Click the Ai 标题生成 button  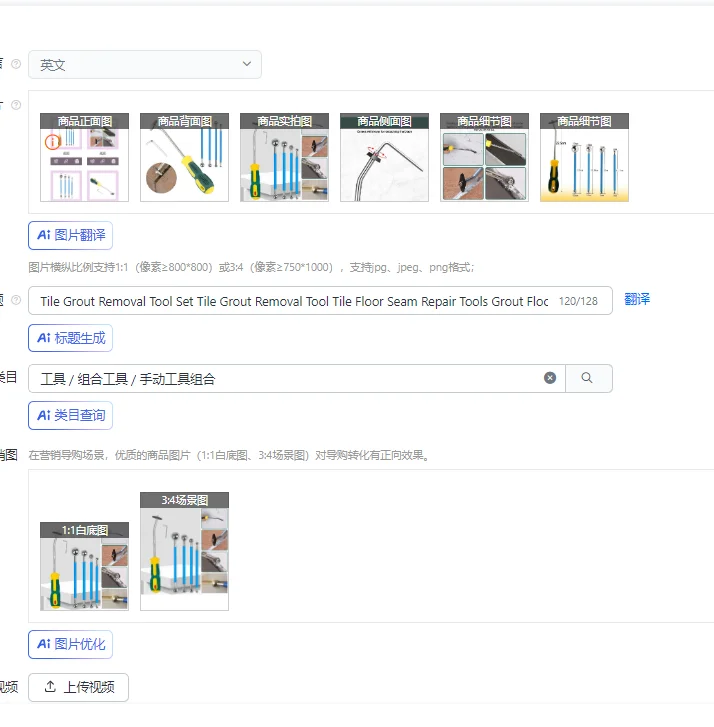70,338
